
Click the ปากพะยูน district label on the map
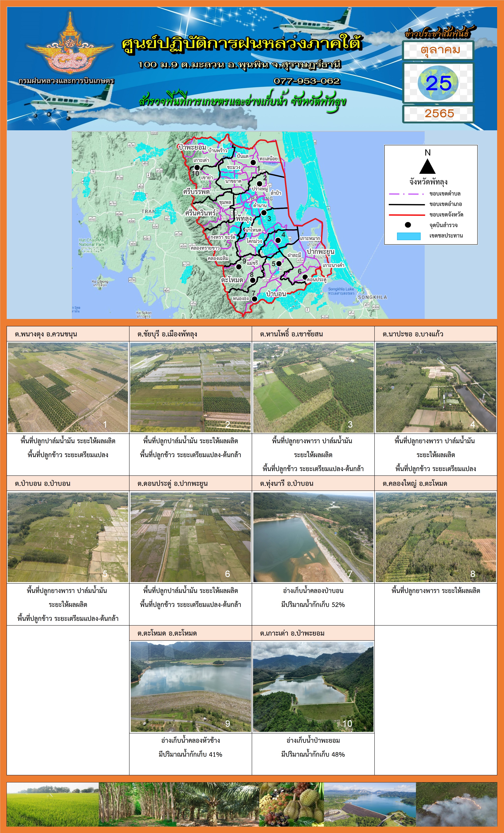pyautogui.click(x=321, y=252)
